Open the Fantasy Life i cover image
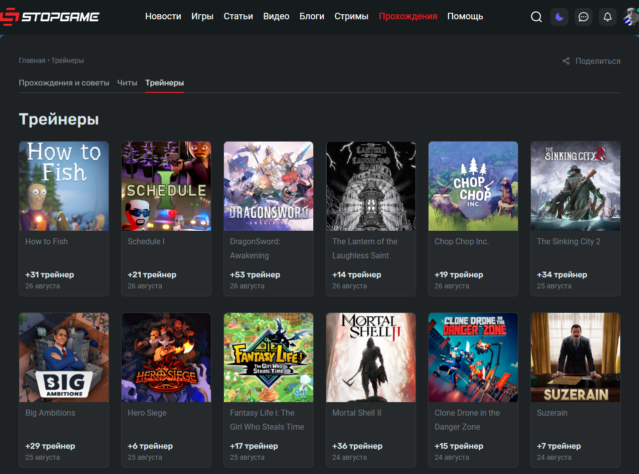Screen dimensions: 639x474 pos(269,357)
